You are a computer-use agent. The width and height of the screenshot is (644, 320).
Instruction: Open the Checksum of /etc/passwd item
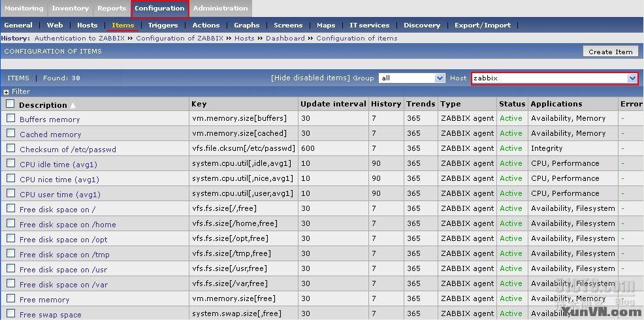click(68, 150)
